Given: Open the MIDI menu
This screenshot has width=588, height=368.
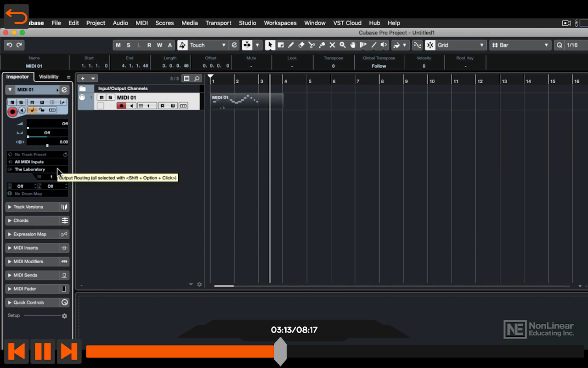Looking at the screenshot, I should click(141, 23).
